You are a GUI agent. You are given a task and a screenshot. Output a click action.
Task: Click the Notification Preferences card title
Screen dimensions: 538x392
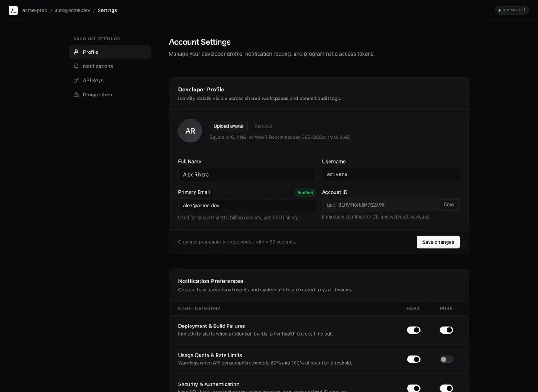click(211, 281)
